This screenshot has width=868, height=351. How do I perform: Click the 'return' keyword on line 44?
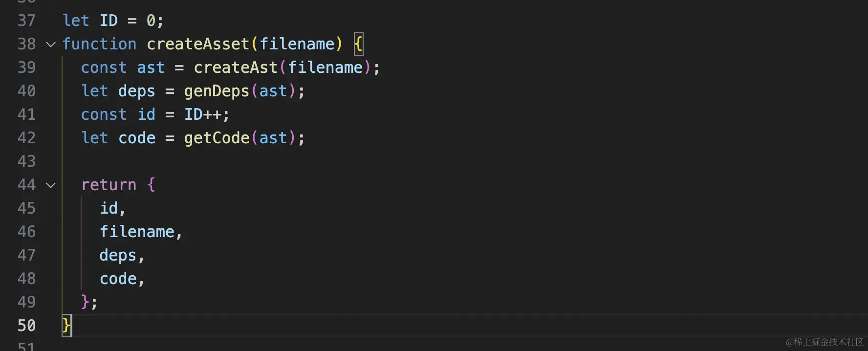[108, 185]
